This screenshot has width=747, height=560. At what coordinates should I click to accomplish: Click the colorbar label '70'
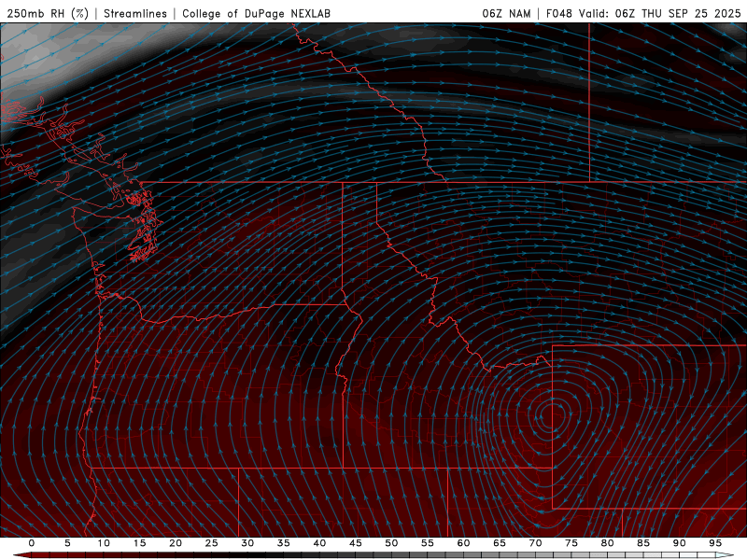pyautogui.click(x=535, y=543)
